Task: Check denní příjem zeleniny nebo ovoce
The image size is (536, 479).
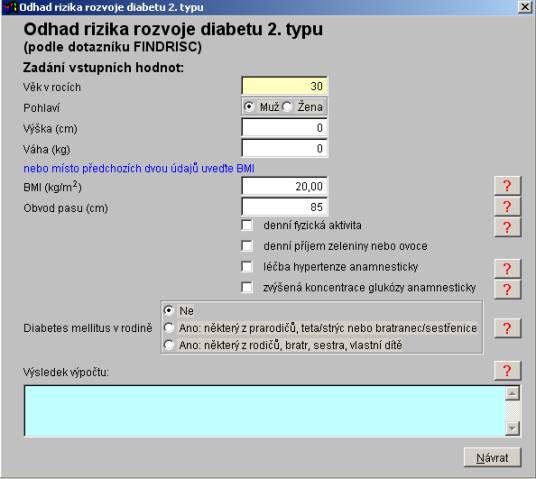Action: point(247,246)
